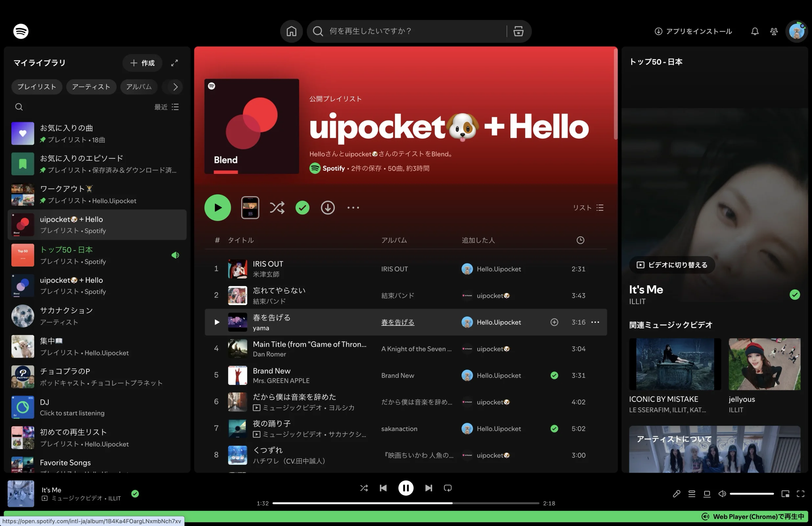The width and height of the screenshot is (812, 526).
Task: Open the 春を告げる album link
Action: click(397, 322)
